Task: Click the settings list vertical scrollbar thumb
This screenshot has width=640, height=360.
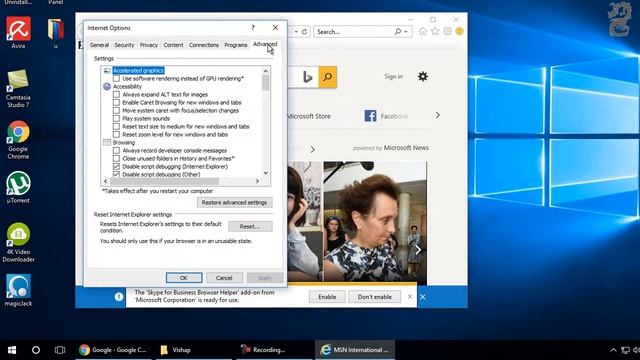Action: coord(266,83)
